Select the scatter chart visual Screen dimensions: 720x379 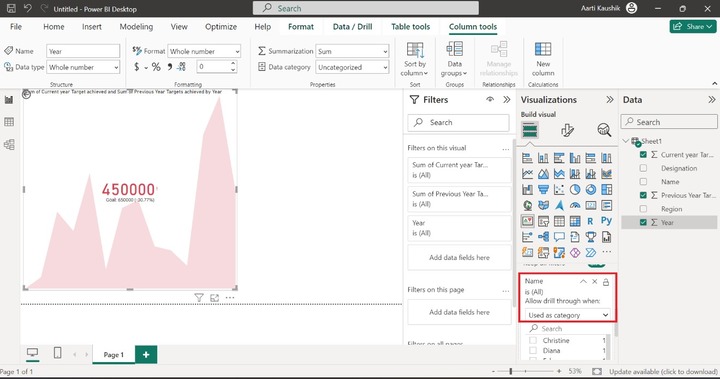[x=559, y=189]
